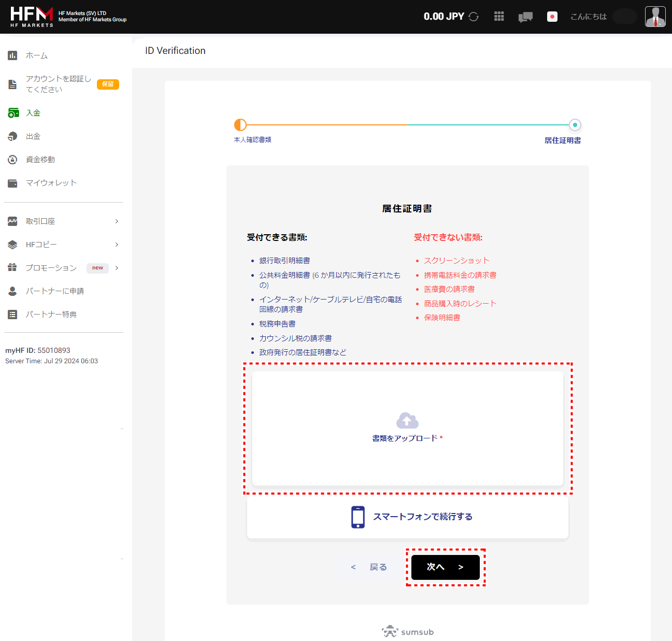Click the マイウォレット wallet icon
Screen dimensions: 672x641
point(12,183)
